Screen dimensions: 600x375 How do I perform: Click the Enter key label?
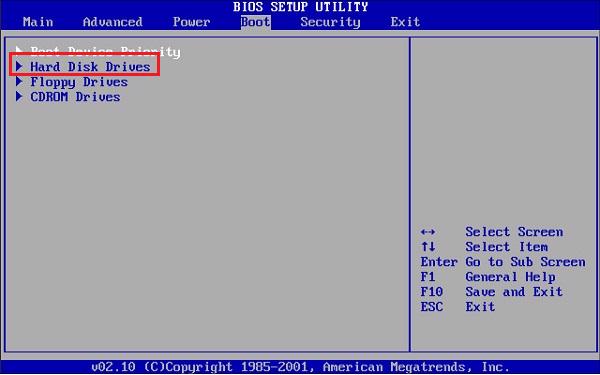click(439, 262)
